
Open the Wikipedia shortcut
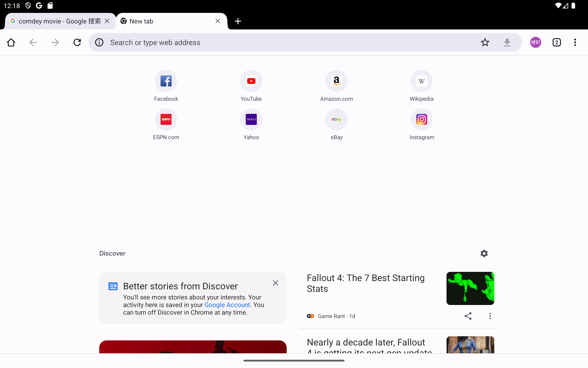pos(421,86)
